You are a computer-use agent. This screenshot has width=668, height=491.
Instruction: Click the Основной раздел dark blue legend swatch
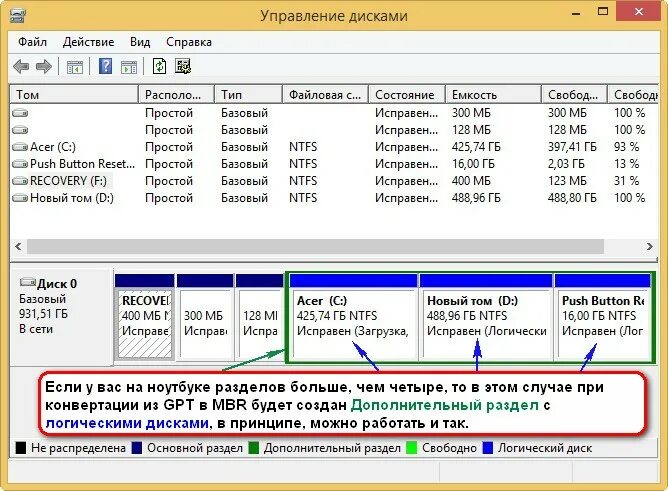(137, 448)
